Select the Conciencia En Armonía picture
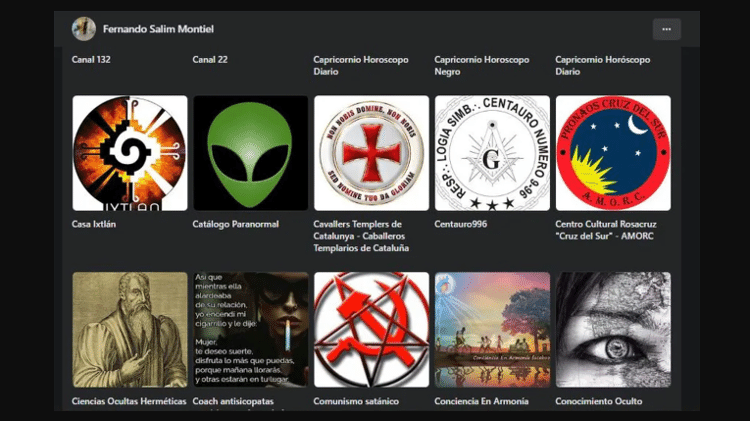The image size is (750, 421). 492,330
